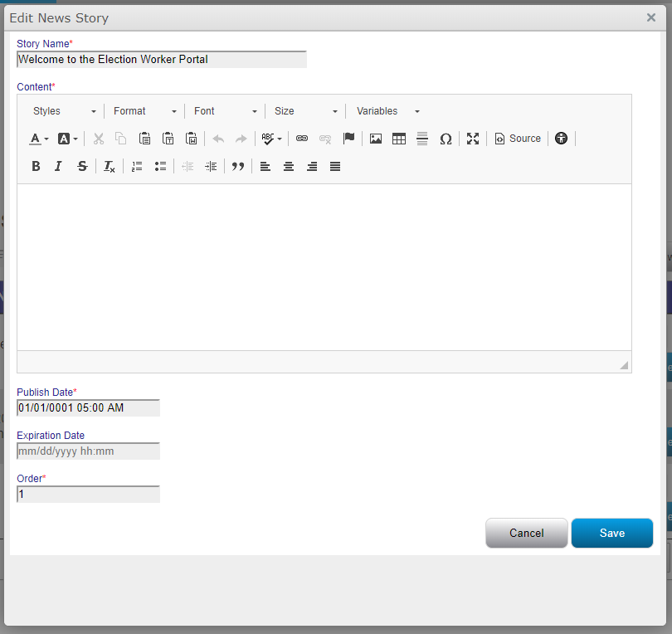The height and width of the screenshot is (634, 672).
Task: Insert numbered list
Action: coord(137,166)
